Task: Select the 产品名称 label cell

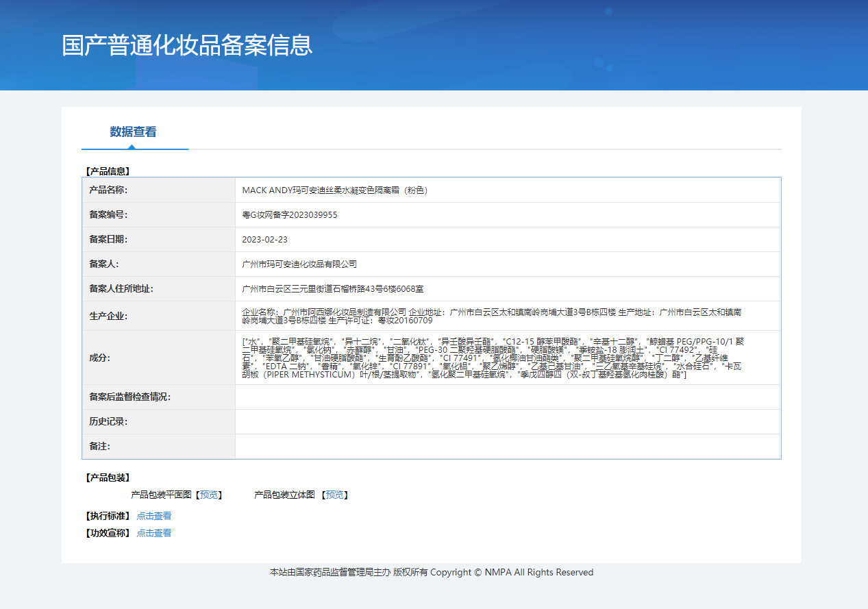Action: [159, 190]
